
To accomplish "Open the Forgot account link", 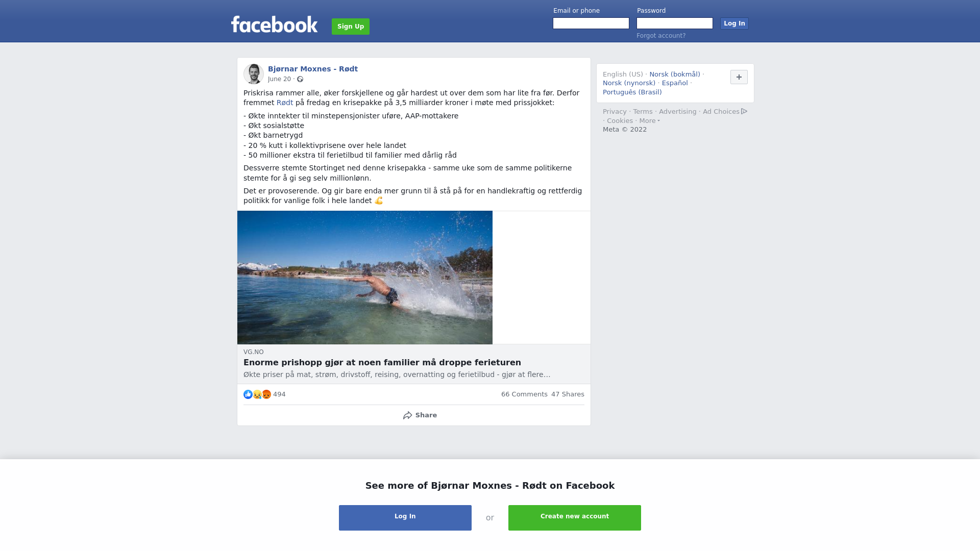I will tap(661, 36).
